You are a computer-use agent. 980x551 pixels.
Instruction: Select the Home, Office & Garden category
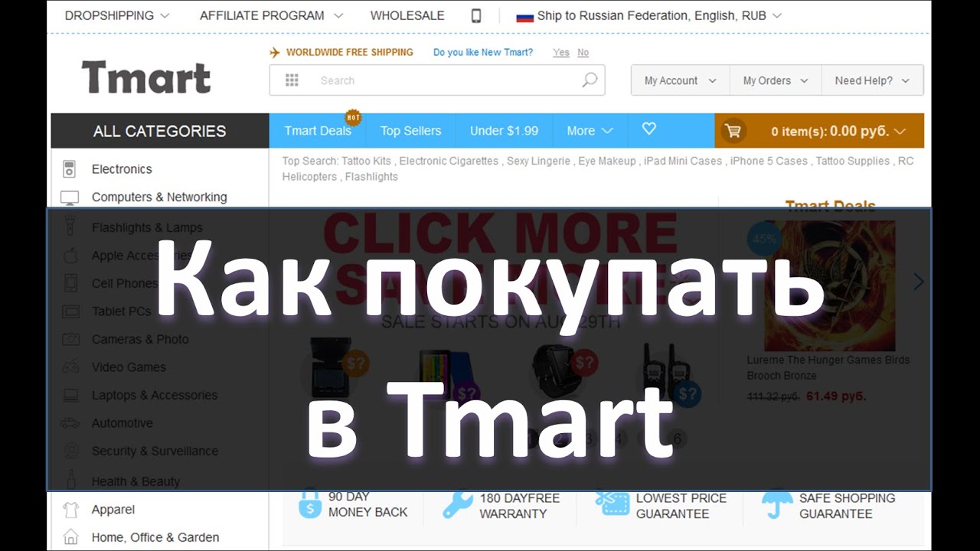pos(155,537)
